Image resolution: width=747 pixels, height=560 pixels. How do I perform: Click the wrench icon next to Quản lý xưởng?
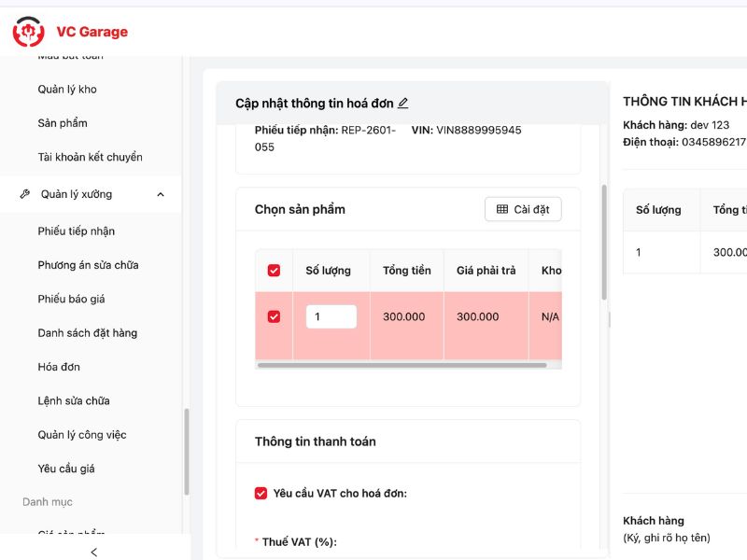25,194
